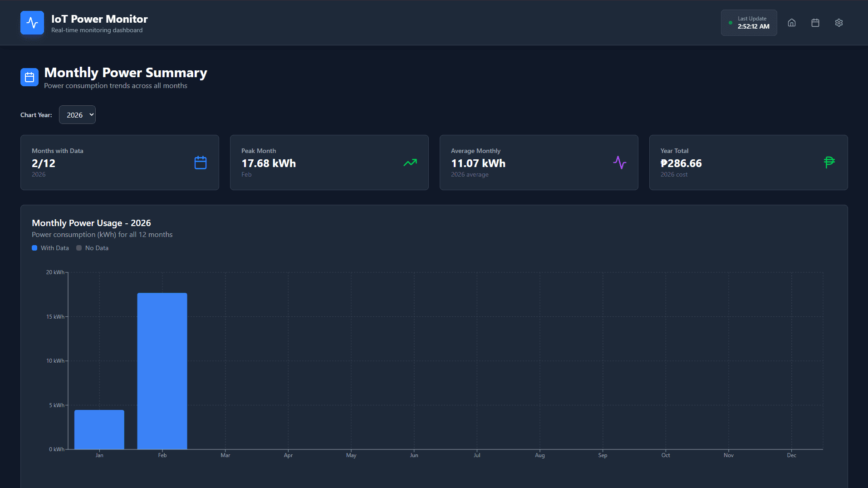Click the 0 kWh axis label
868x488 pixels.
point(57,449)
